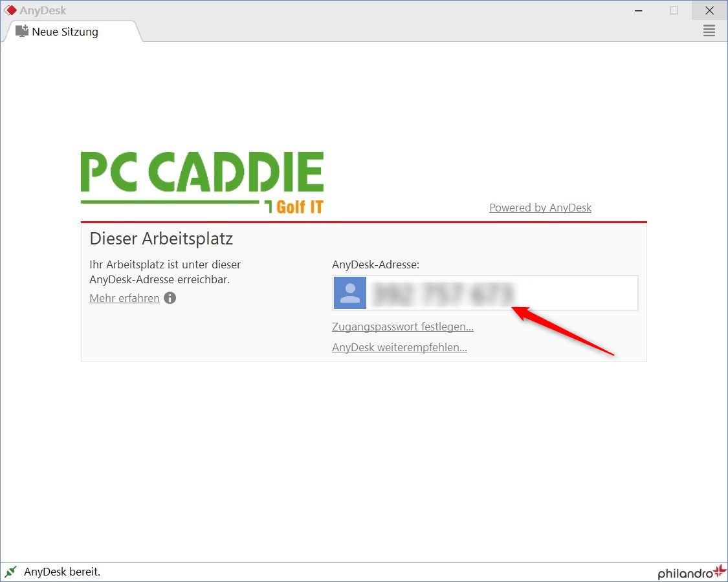Click the PC CADDIE Golf IT logo
This screenshot has height=582, width=728.
point(202,183)
